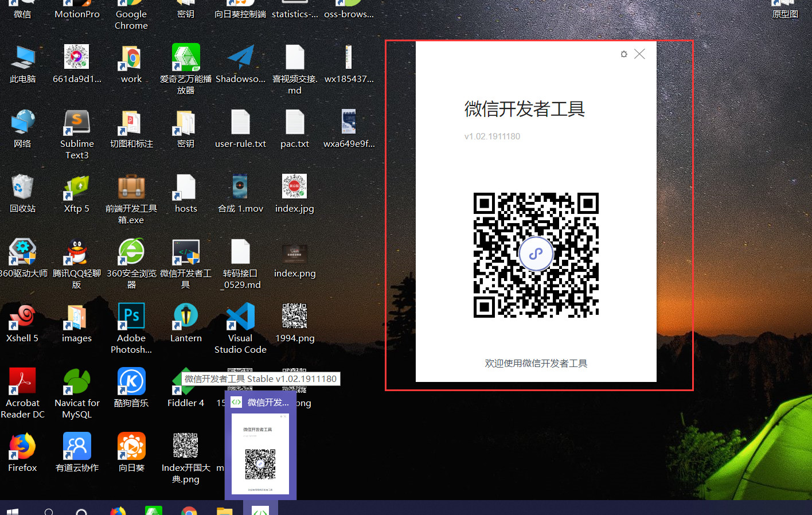Image resolution: width=812 pixels, height=515 pixels.
Task: Click the 欢迎使用微信开发者工具 welcome text
Action: 536,363
